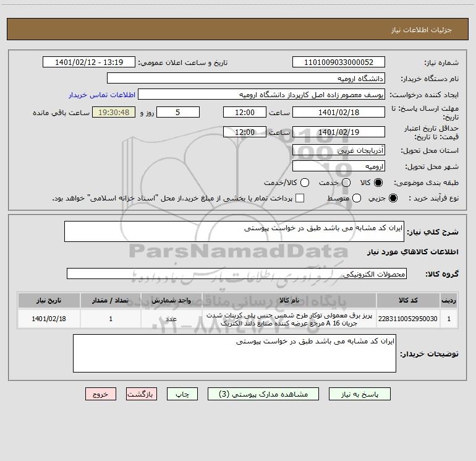
Task: Click the unit cell عدد
Action: point(171,319)
